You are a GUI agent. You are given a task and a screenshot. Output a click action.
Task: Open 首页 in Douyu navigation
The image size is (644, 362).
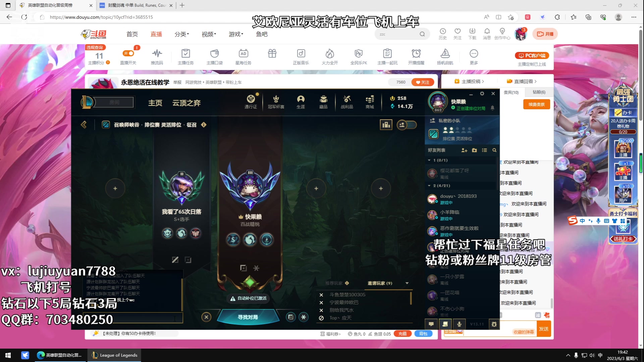pyautogui.click(x=132, y=34)
